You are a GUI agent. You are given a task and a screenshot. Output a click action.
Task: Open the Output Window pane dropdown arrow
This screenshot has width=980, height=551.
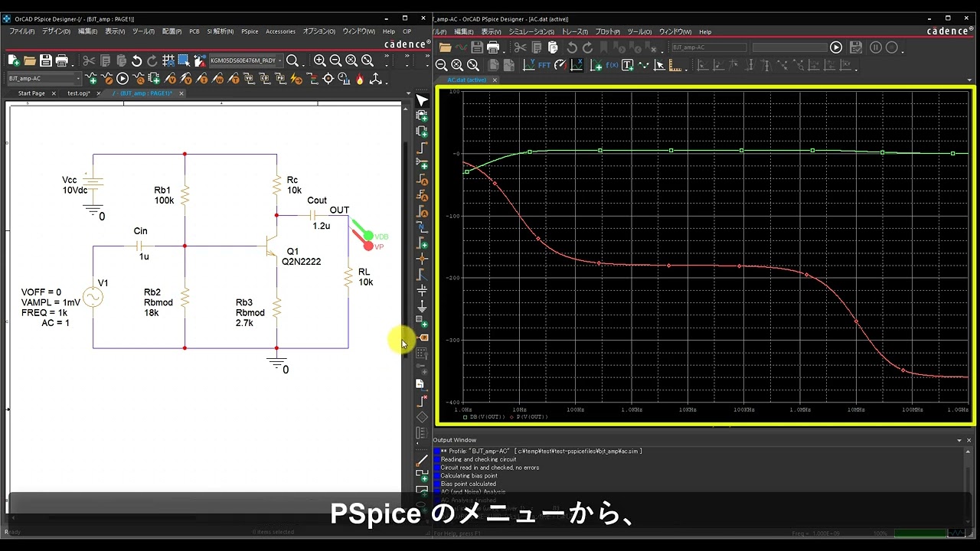click(960, 440)
